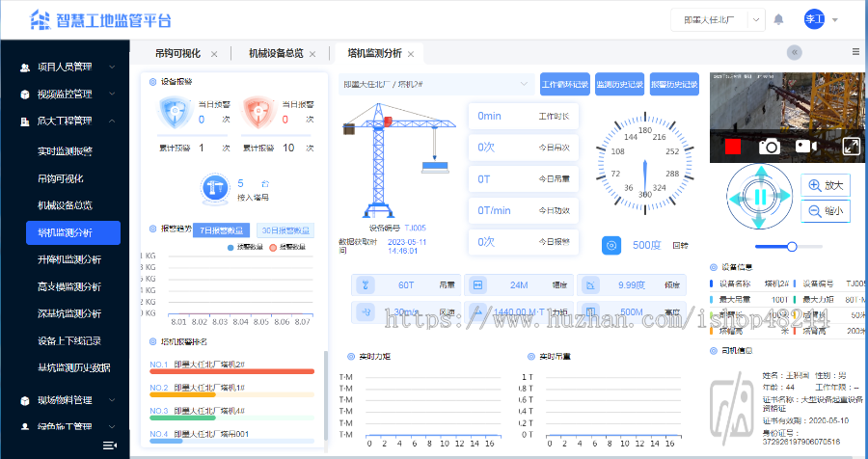The height and width of the screenshot is (459, 868).
Task: Expand the video to fullscreen
Action: (851, 147)
